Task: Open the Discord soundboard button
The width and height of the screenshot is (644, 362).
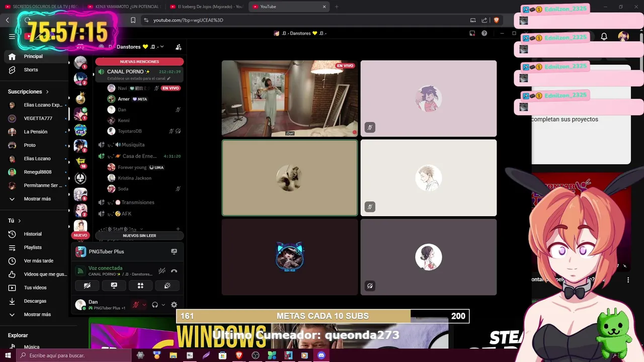Action: (x=167, y=286)
